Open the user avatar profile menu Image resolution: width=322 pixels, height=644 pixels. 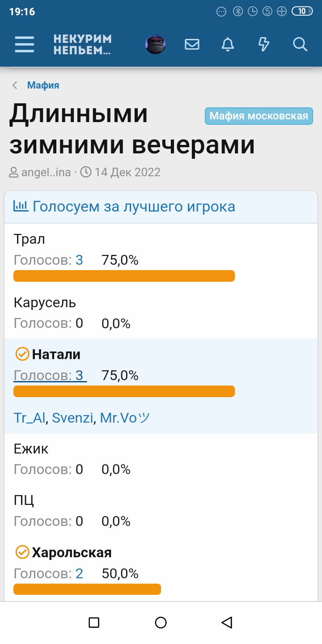point(156,44)
